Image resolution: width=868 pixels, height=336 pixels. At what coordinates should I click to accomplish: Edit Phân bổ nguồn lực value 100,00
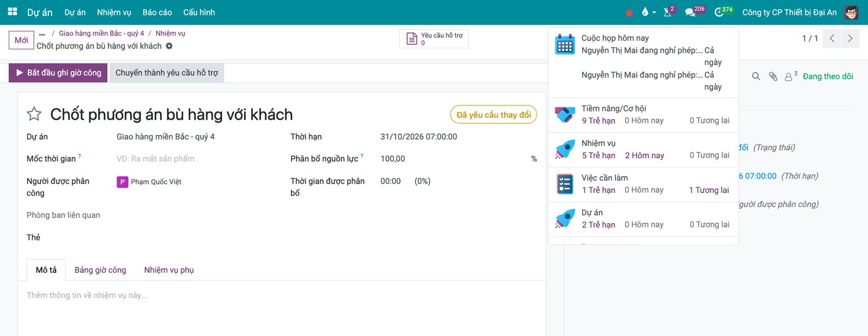pos(392,159)
